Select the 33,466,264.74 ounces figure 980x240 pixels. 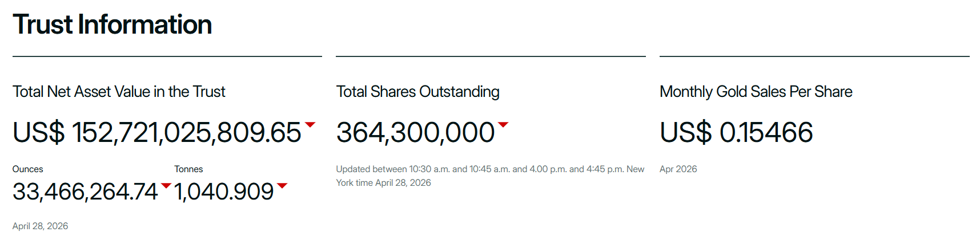click(x=85, y=192)
